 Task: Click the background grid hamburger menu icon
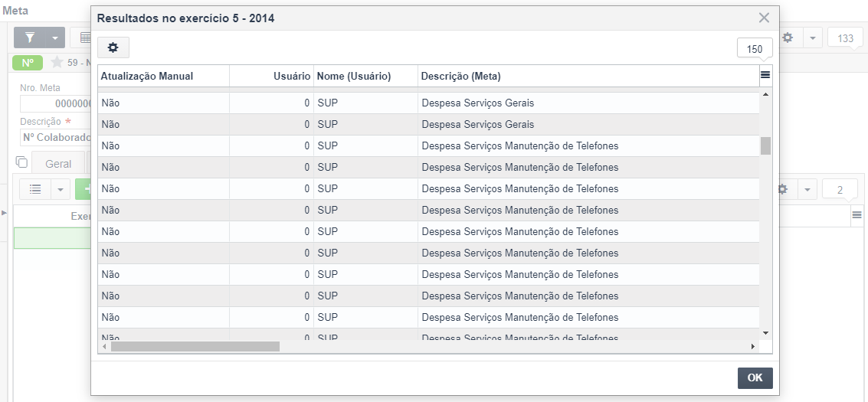(857, 215)
